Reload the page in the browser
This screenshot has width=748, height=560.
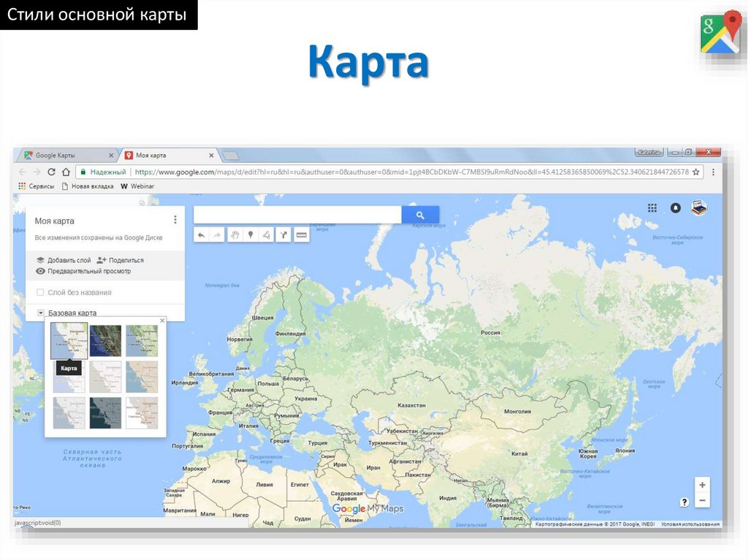(51, 172)
